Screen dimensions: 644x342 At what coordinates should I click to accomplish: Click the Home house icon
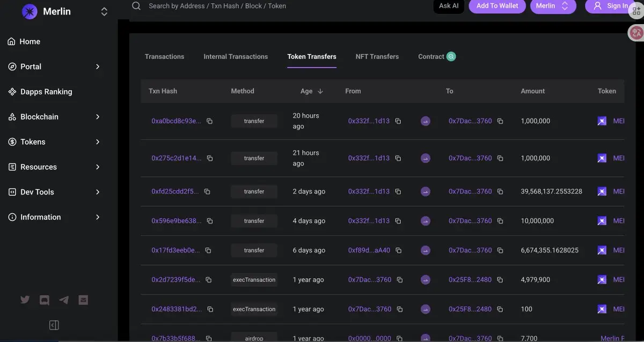(11, 41)
